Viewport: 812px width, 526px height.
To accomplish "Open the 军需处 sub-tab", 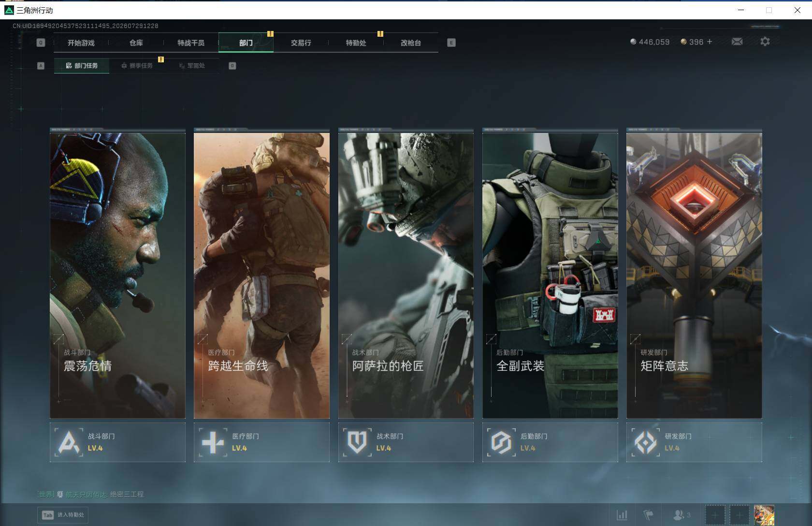I will [192, 65].
